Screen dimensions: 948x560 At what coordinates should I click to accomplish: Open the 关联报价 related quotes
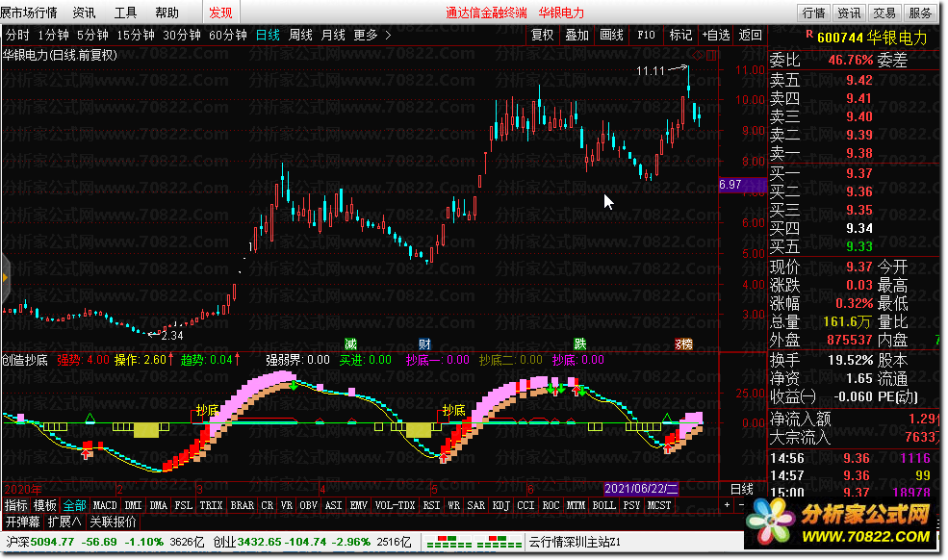[113, 522]
